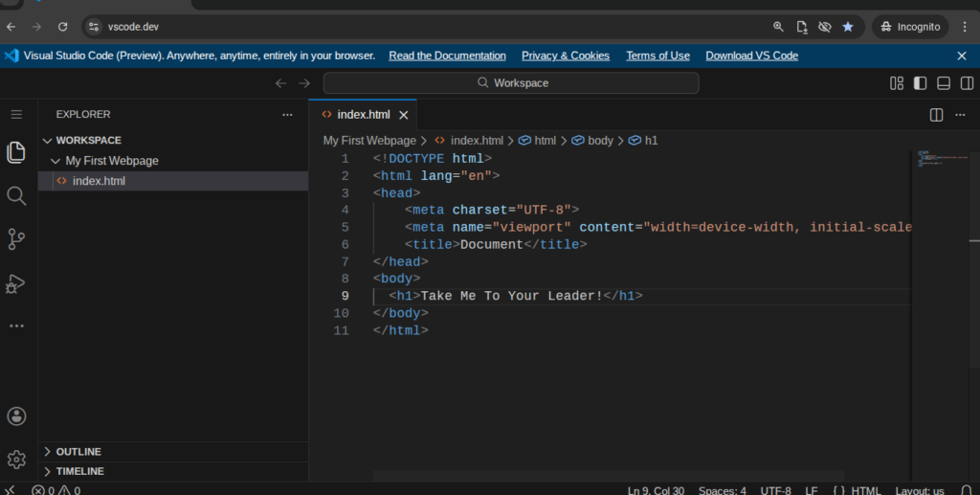Open the Read the Documentation link
Image resolution: width=980 pixels, height=495 pixels.
tap(447, 56)
